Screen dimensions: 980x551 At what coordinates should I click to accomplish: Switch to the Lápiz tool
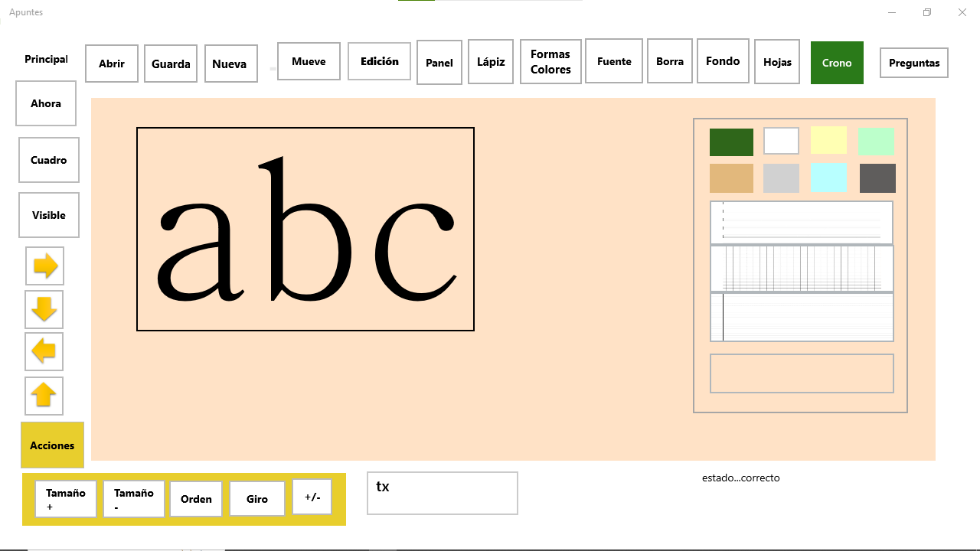(491, 62)
